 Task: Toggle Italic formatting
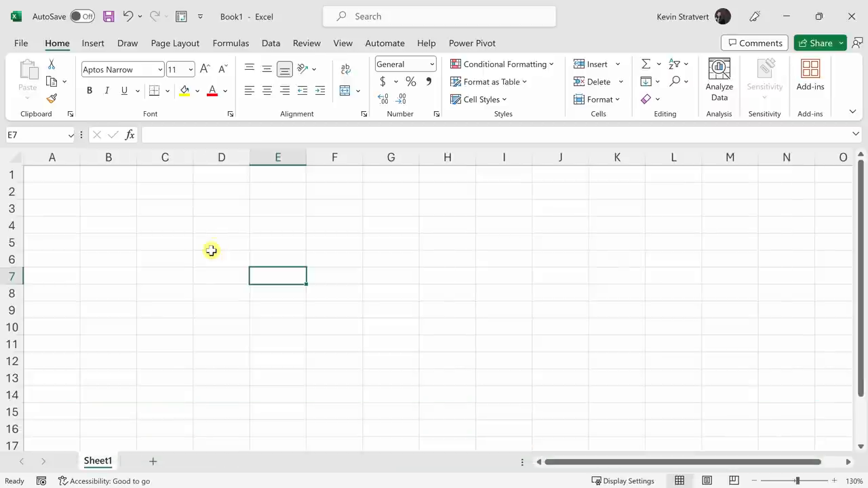[107, 91]
